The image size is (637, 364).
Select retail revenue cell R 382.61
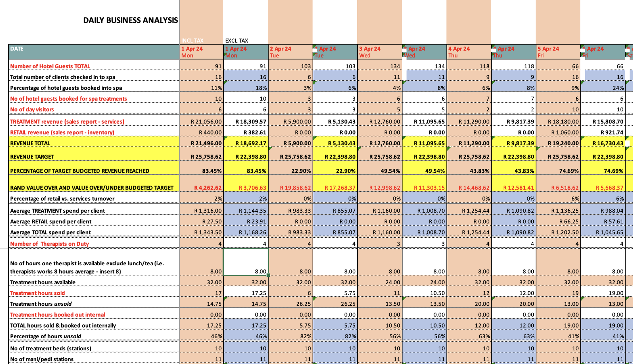coord(255,132)
